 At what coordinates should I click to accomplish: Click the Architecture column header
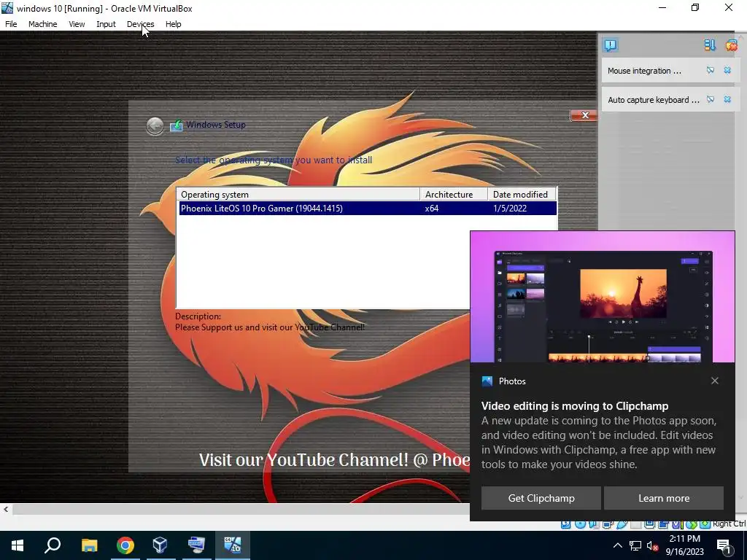(454, 194)
